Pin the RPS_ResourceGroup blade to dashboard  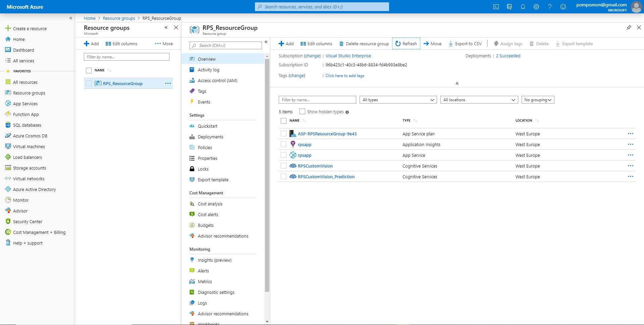tap(629, 27)
